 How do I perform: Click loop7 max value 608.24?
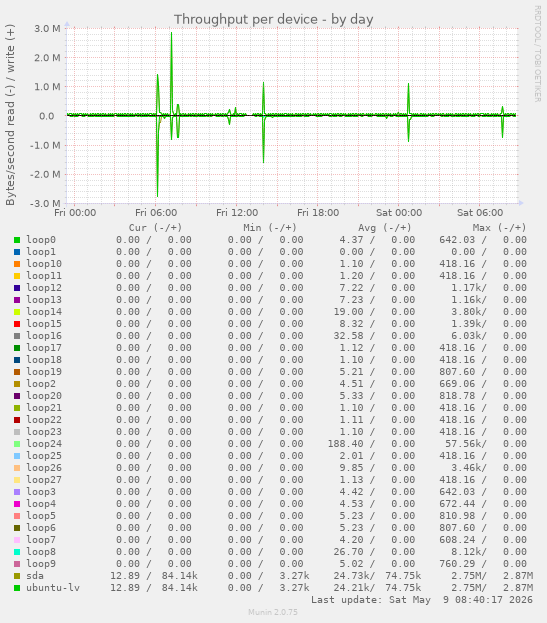pos(457,540)
